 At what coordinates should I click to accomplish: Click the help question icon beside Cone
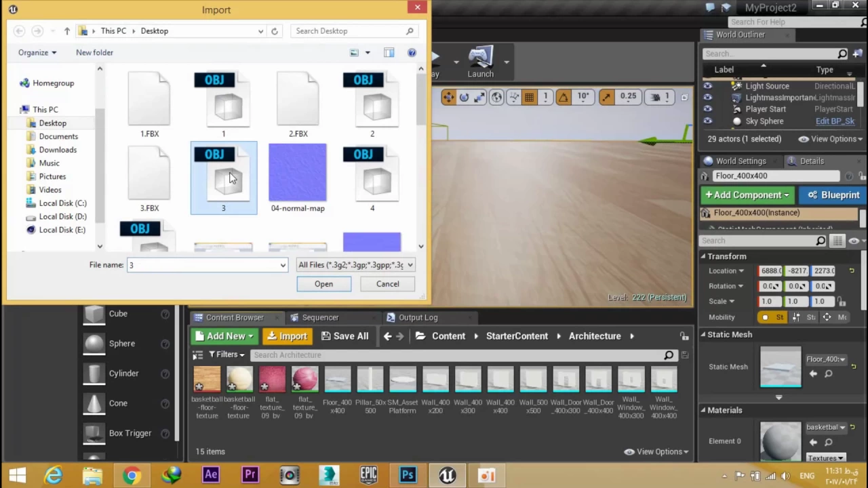(x=165, y=403)
